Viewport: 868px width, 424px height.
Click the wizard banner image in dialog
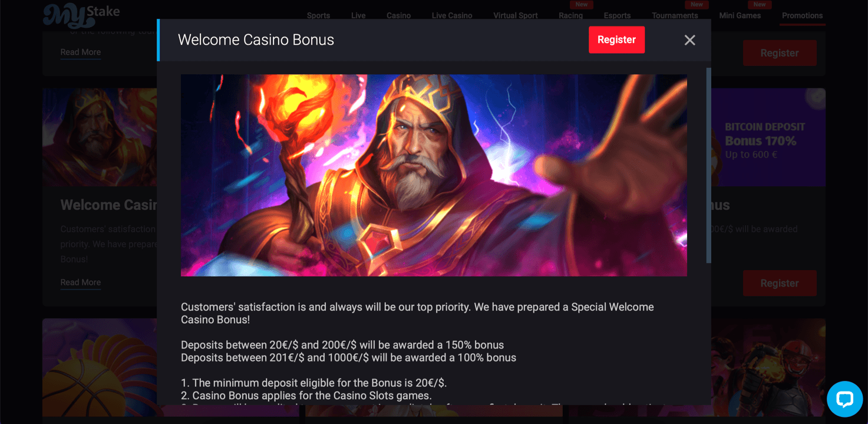[x=434, y=175]
